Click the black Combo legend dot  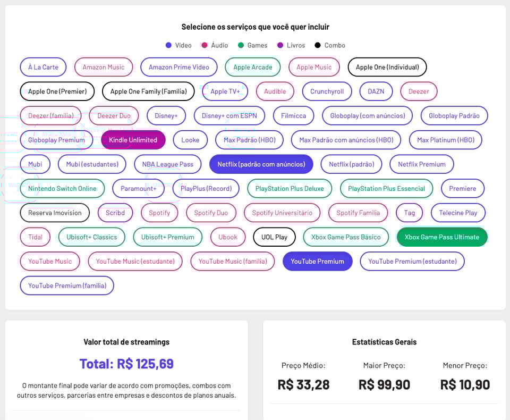click(318, 46)
